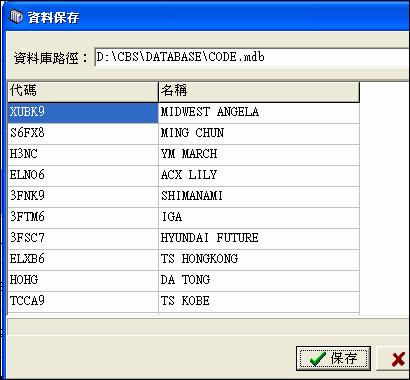Select the HYUNDAI FUTURE name cell

click(x=259, y=239)
